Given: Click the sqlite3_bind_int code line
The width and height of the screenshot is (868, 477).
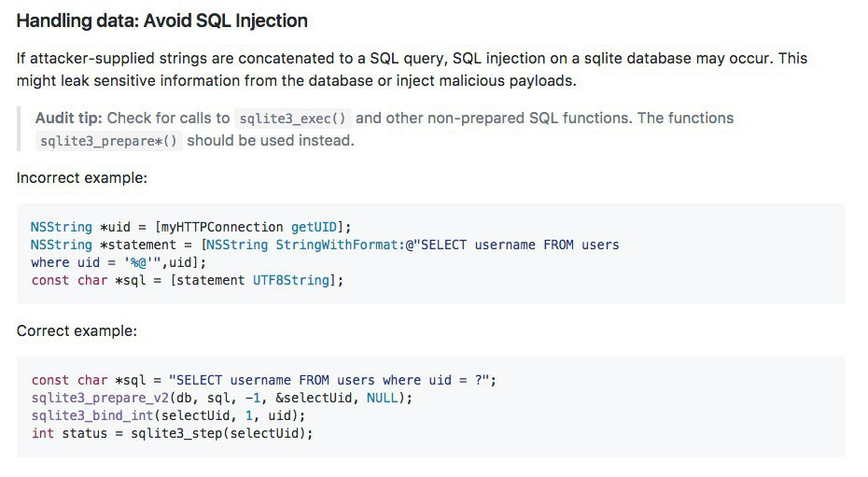Looking at the screenshot, I should point(168,415).
